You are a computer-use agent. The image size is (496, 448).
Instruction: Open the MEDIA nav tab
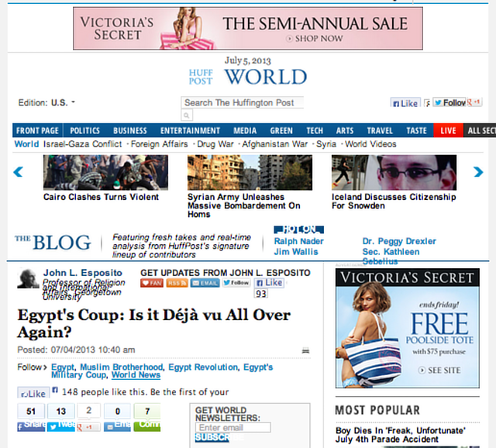245,131
